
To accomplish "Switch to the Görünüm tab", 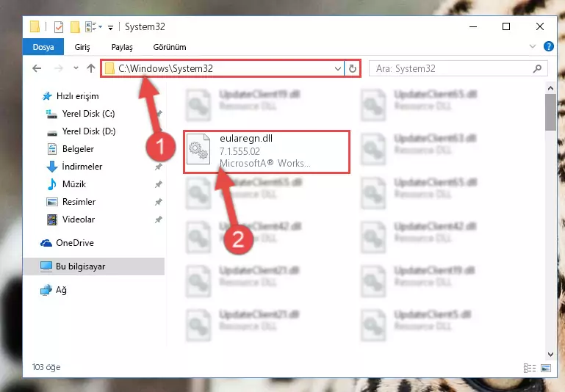I will [x=170, y=47].
